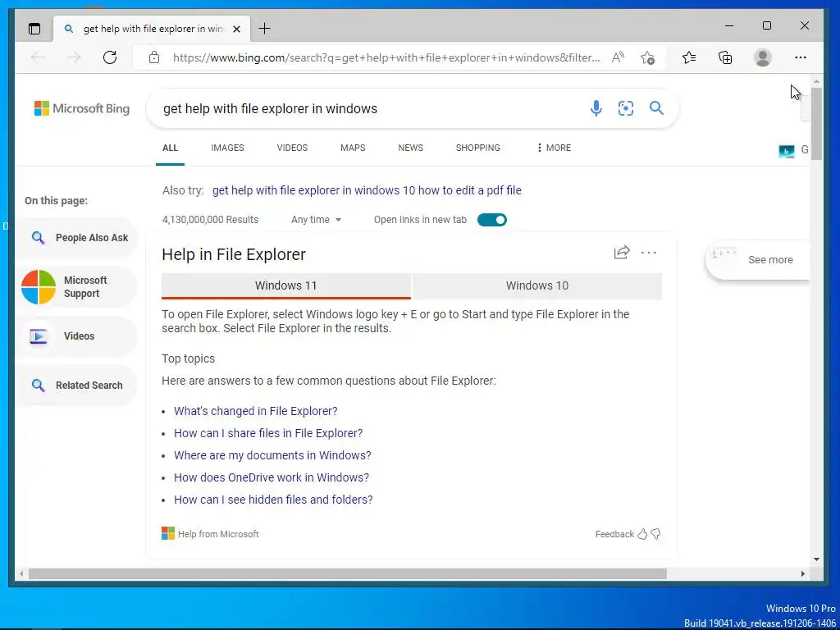Expand the Any time filter dropdown
The height and width of the screenshot is (630, 840).
tap(316, 220)
